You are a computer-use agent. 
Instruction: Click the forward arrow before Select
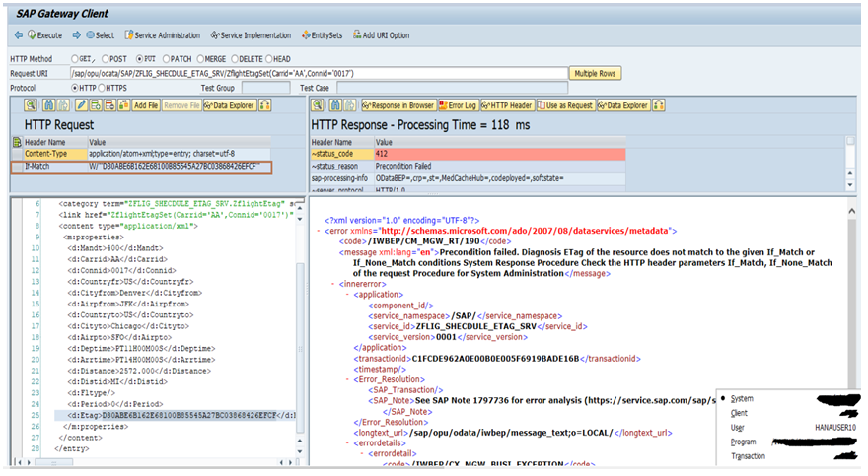(x=76, y=35)
